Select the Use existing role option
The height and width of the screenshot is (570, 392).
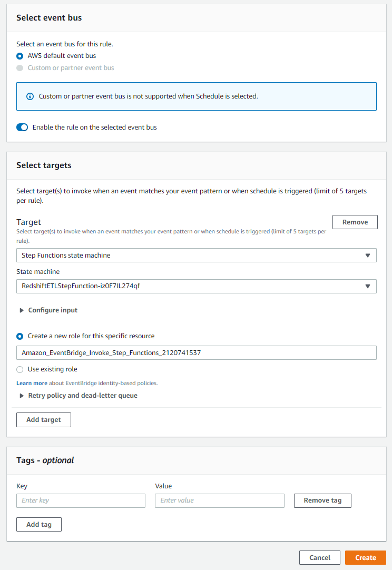click(20, 369)
